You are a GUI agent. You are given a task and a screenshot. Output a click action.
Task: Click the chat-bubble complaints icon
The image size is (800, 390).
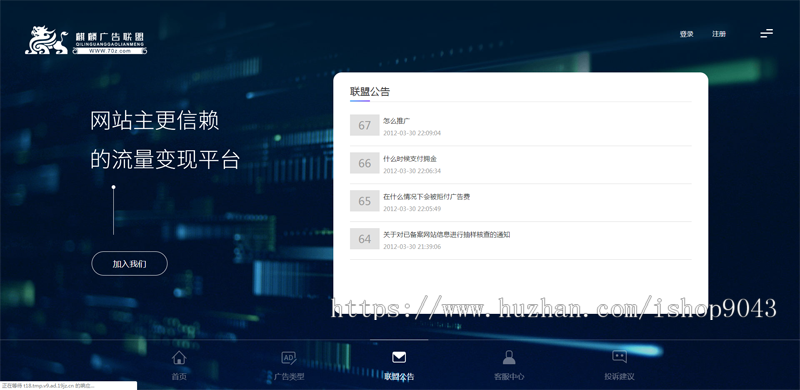pos(619,357)
